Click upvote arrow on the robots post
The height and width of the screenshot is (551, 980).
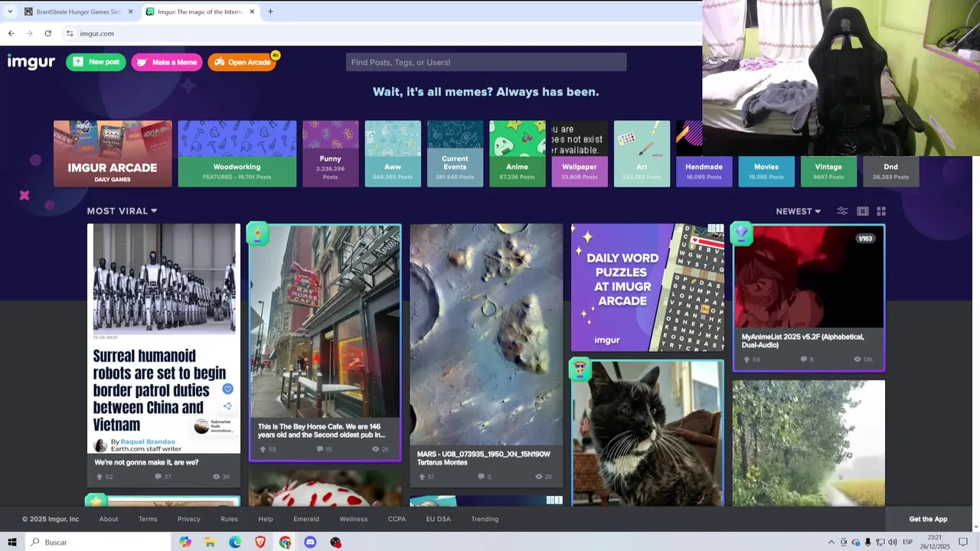point(100,477)
